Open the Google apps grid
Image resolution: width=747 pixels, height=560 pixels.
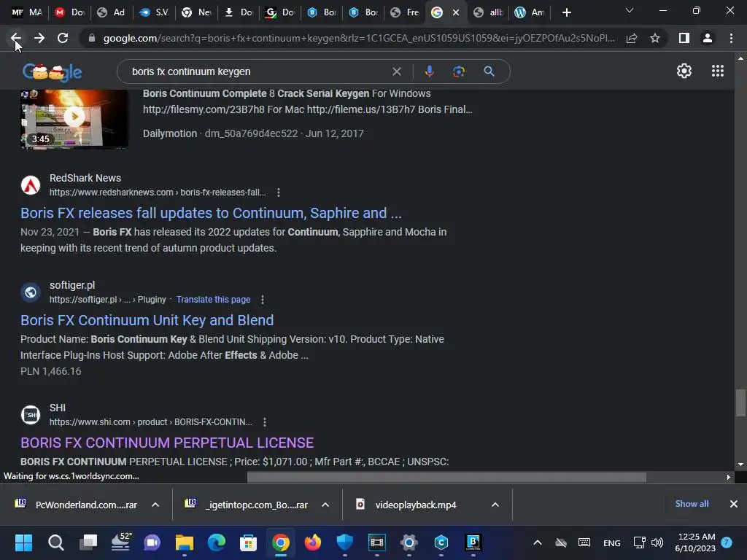click(x=718, y=71)
